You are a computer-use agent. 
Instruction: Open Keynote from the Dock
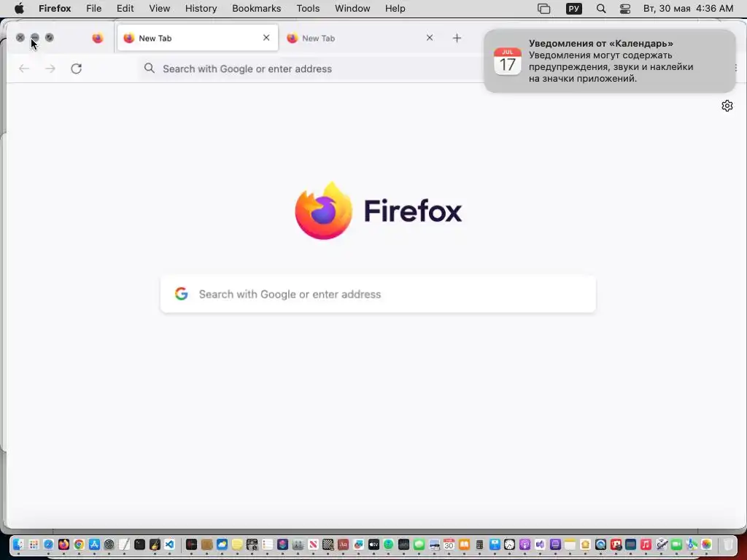coord(495,544)
